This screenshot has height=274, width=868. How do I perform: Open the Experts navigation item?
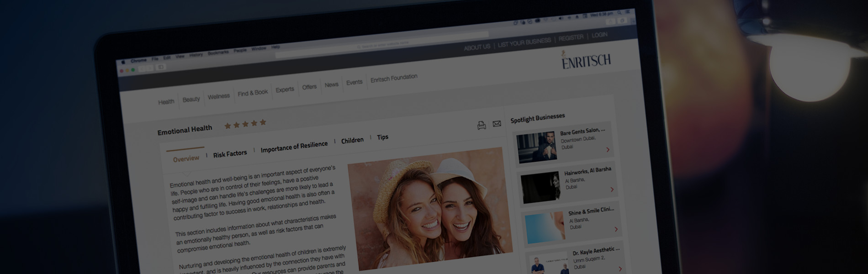coord(285,90)
